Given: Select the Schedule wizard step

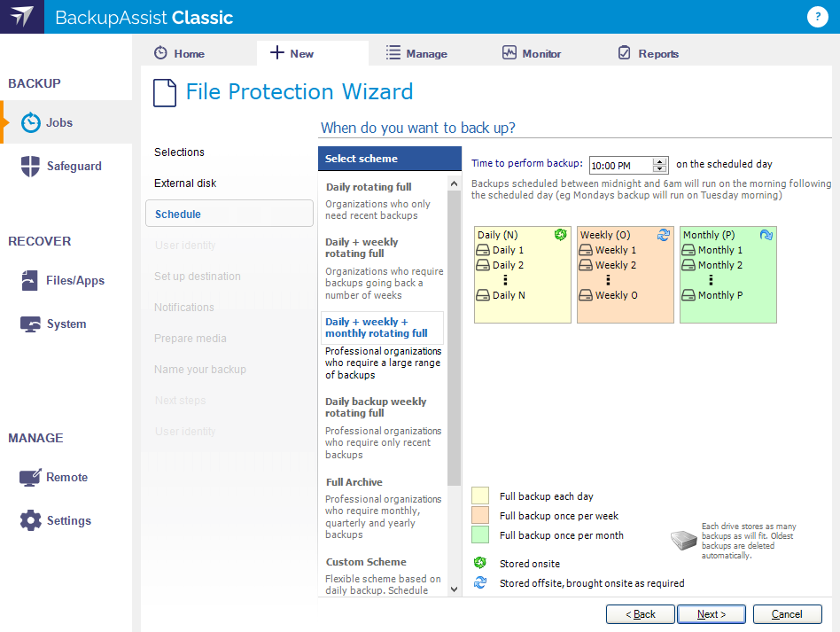Looking at the screenshot, I should pyautogui.click(x=229, y=214).
